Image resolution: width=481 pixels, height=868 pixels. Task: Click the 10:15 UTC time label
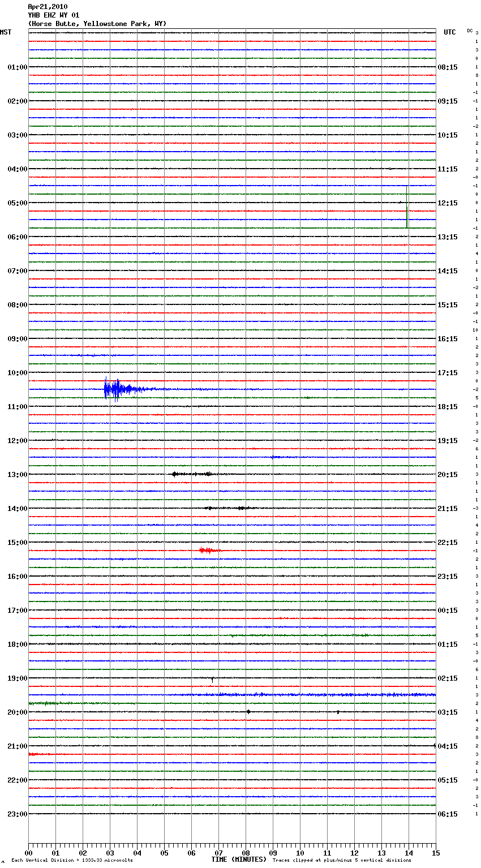pyautogui.click(x=448, y=135)
